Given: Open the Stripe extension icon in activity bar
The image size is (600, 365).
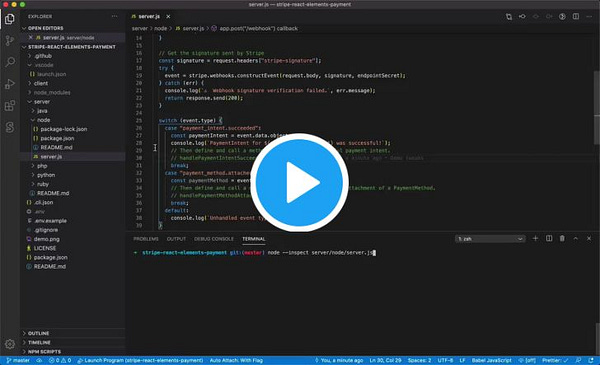Looking at the screenshot, I should pyautogui.click(x=10, y=127).
